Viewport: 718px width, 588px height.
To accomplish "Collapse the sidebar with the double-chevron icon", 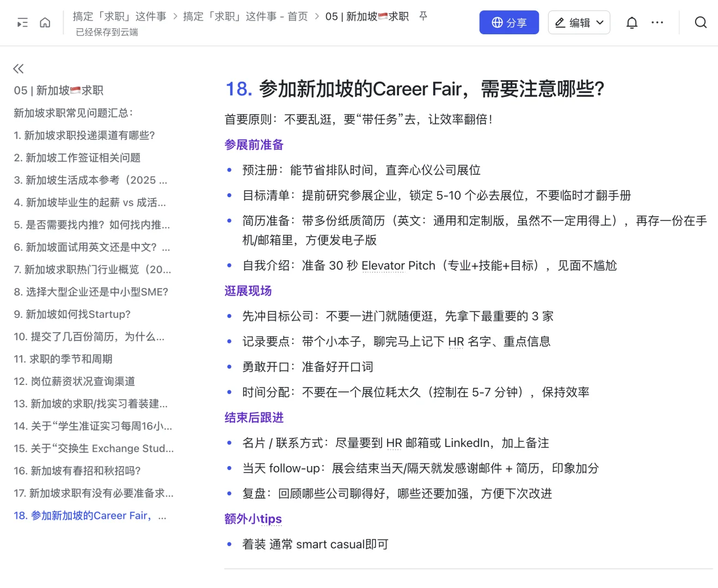I will (18, 69).
